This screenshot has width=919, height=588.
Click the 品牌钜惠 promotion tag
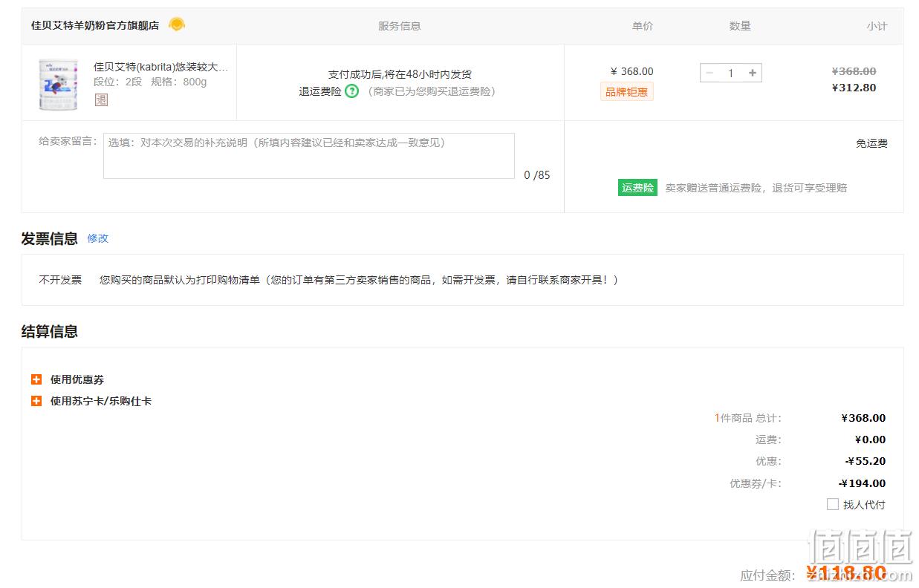(x=627, y=92)
